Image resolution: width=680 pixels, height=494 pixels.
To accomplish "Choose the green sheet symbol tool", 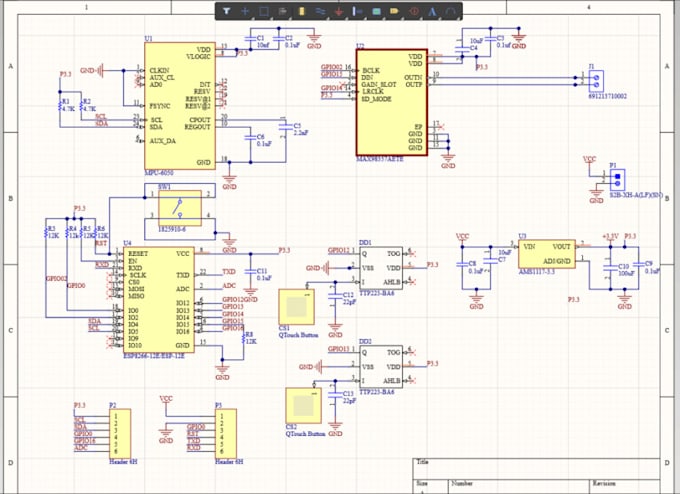I will (376, 11).
